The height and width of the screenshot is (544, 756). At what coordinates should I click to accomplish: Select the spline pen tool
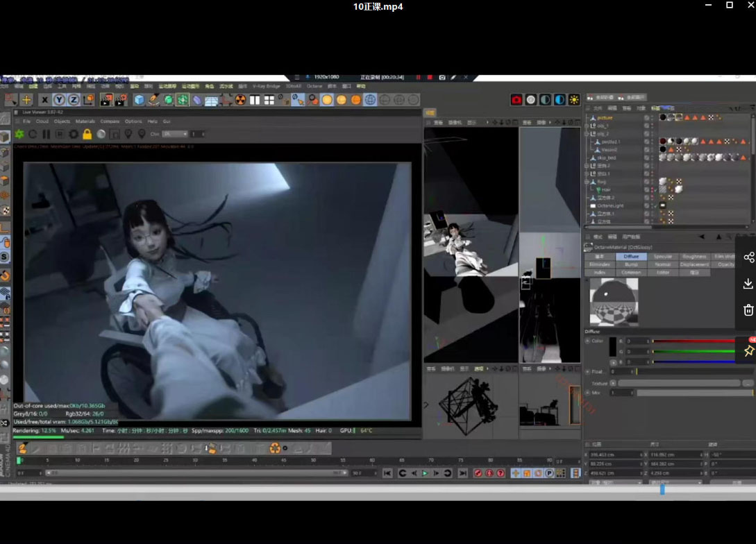154,100
